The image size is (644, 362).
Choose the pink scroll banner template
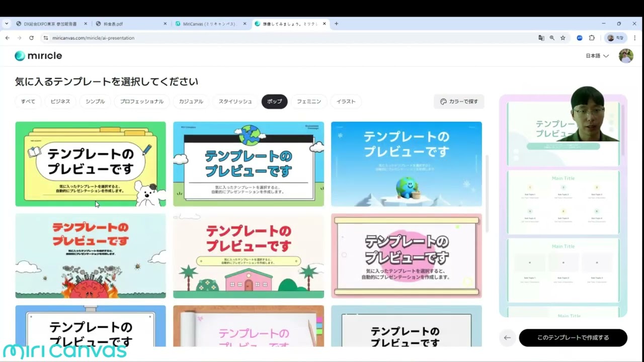click(x=407, y=256)
